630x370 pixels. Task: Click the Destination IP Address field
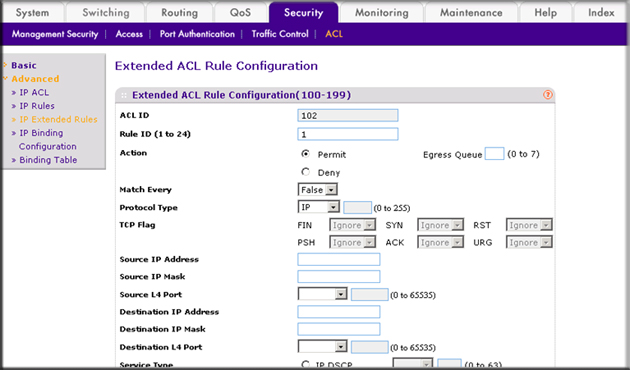339,312
